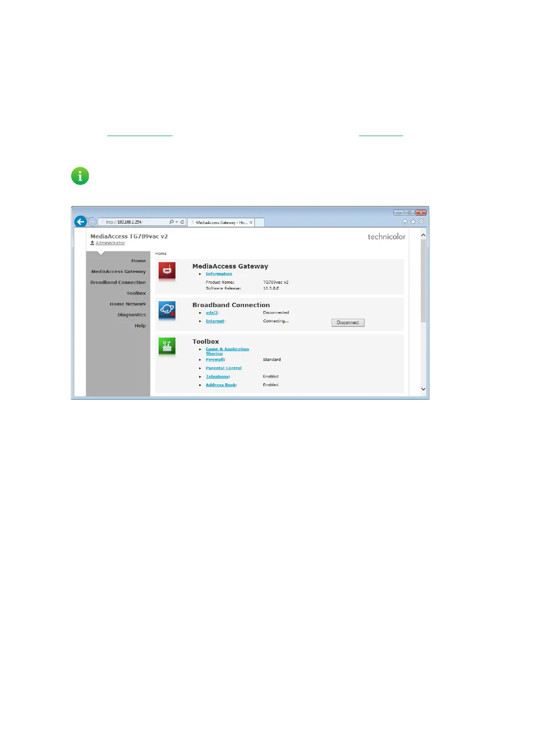Click the browser back arrow button
This screenshot has width=534, height=756.
[x=80, y=221]
